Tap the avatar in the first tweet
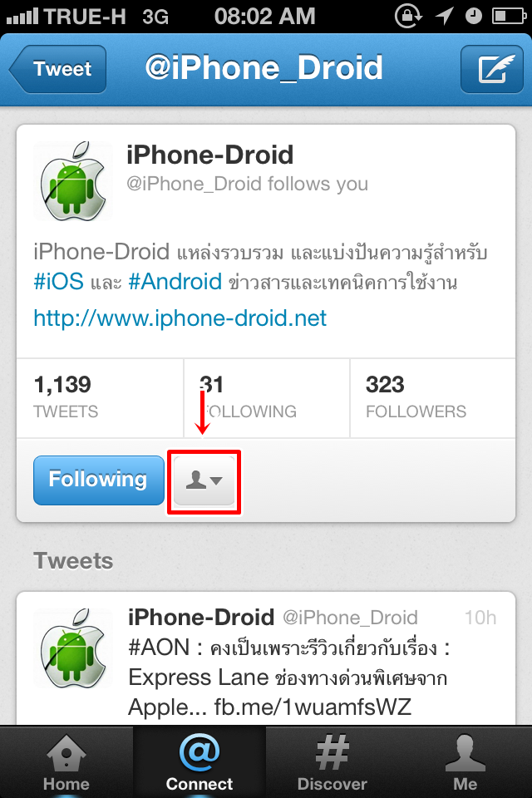The image size is (532, 798). coord(73,648)
